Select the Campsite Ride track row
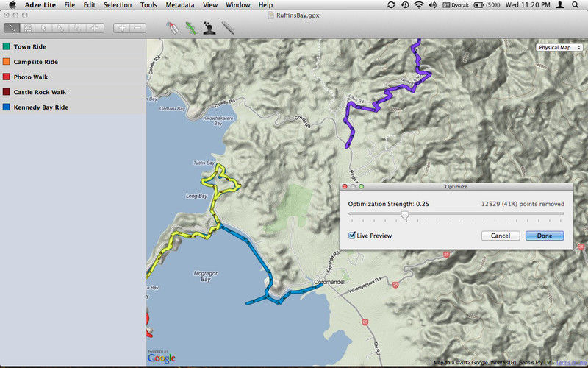Screen dimensions: 588x368 73,62
